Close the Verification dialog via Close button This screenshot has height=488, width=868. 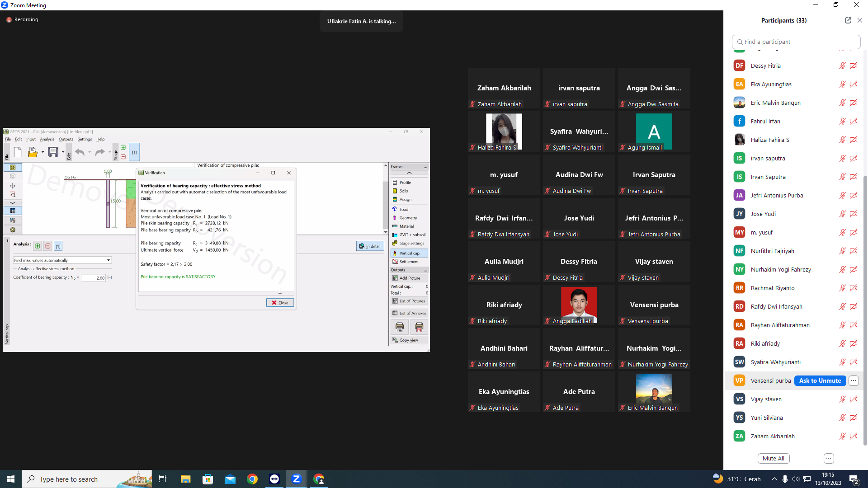click(280, 303)
